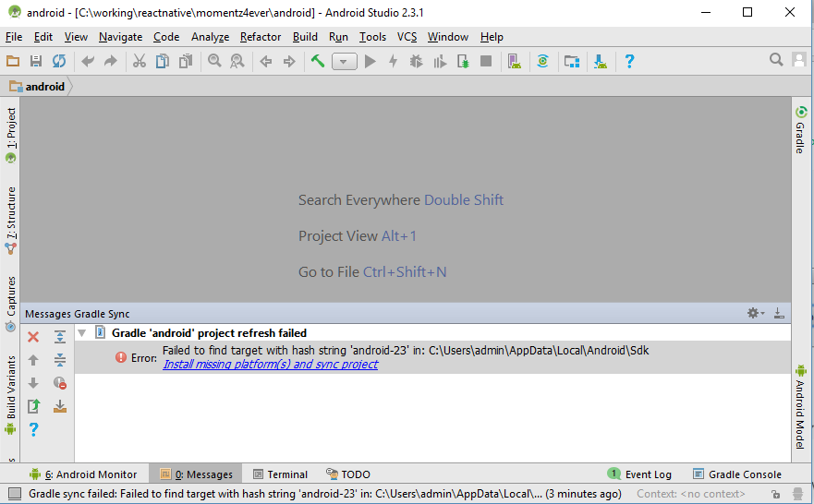Click the Back navigation arrow
Screen dimensions: 814x504
point(266,62)
